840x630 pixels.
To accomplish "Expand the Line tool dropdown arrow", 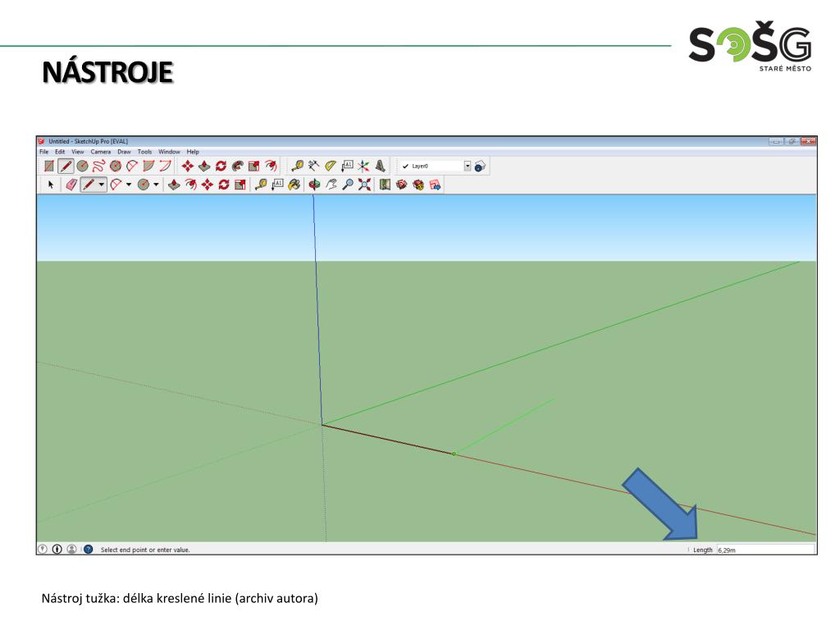I will pos(101,185).
